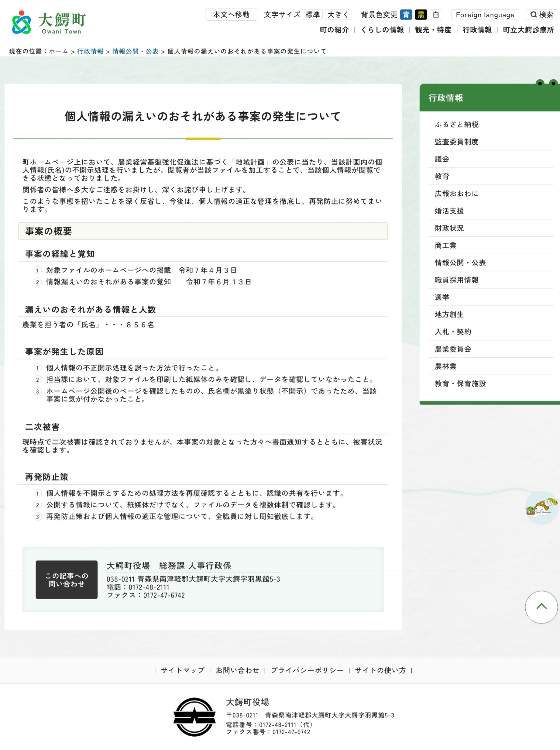This screenshot has width=560, height=750.
Task: Open the 観光・特産 menu
Action: tap(433, 30)
